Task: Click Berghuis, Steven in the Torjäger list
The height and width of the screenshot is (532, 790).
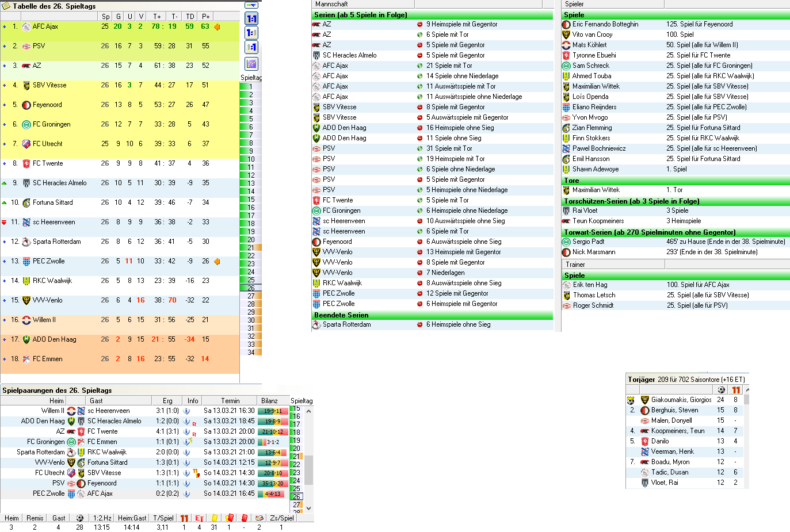Action: pyautogui.click(x=674, y=410)
